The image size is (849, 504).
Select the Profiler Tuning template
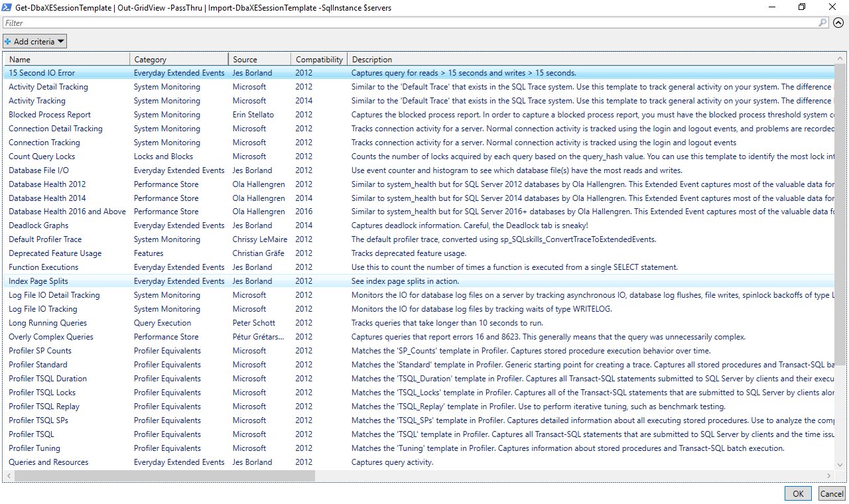pyautogui.click(x=419, y=448)
